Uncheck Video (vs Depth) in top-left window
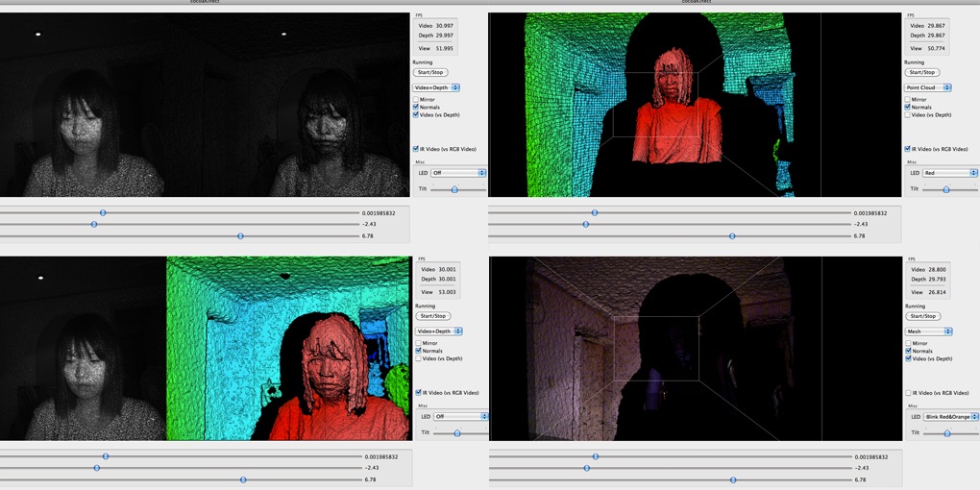Screen dimensions: 980x490 416,114
